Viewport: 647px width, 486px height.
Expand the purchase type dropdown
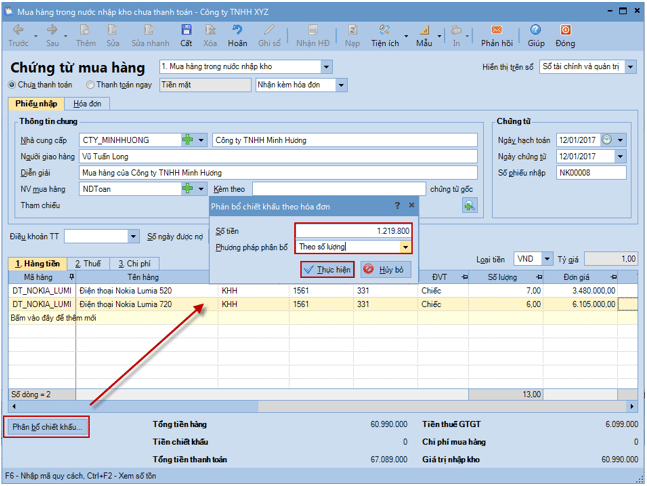coord(326,66)
